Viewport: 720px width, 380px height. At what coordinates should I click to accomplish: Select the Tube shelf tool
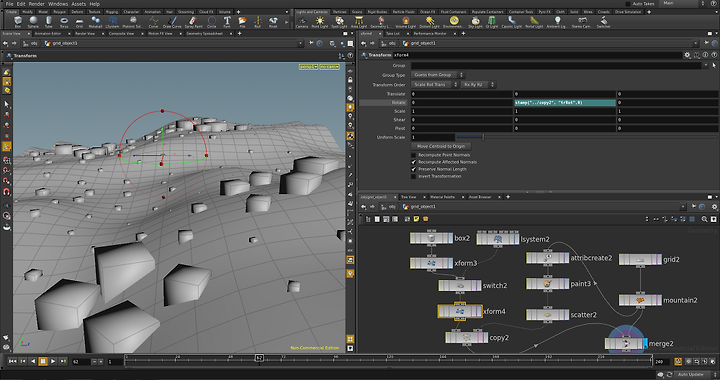click(49, 22)
